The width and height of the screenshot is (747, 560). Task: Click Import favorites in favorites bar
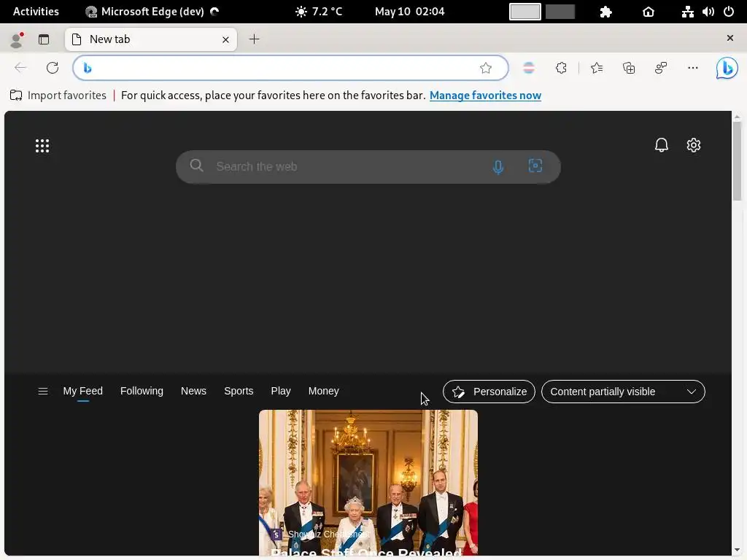click(58, 96)
